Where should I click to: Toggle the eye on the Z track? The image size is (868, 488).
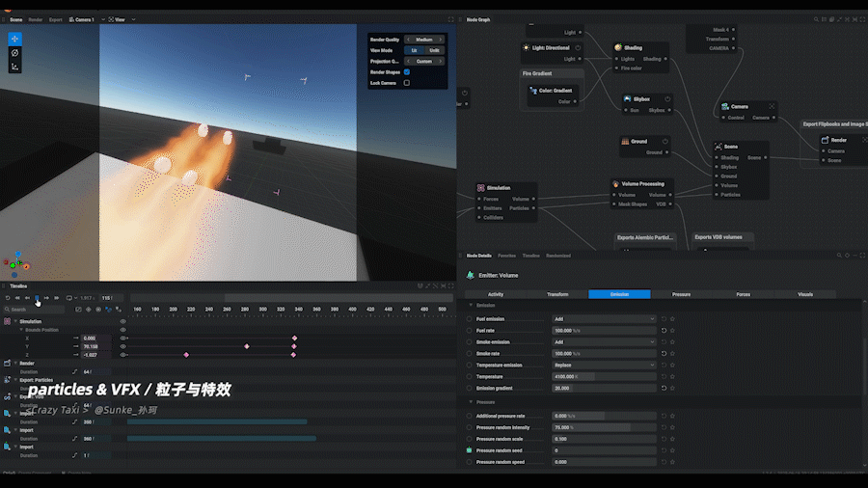[x=122, y=355]
